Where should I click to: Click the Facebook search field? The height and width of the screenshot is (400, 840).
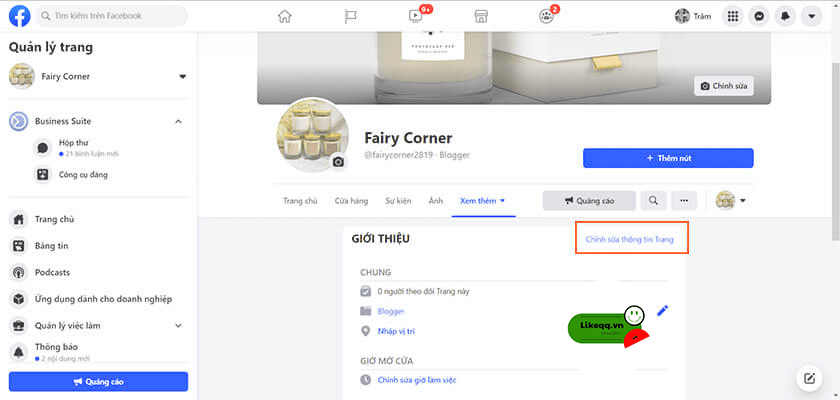(112, 16)
